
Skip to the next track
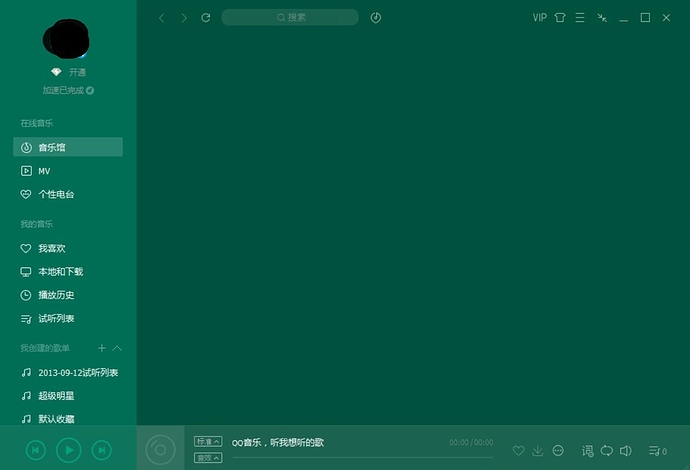(x=102, y=450)
